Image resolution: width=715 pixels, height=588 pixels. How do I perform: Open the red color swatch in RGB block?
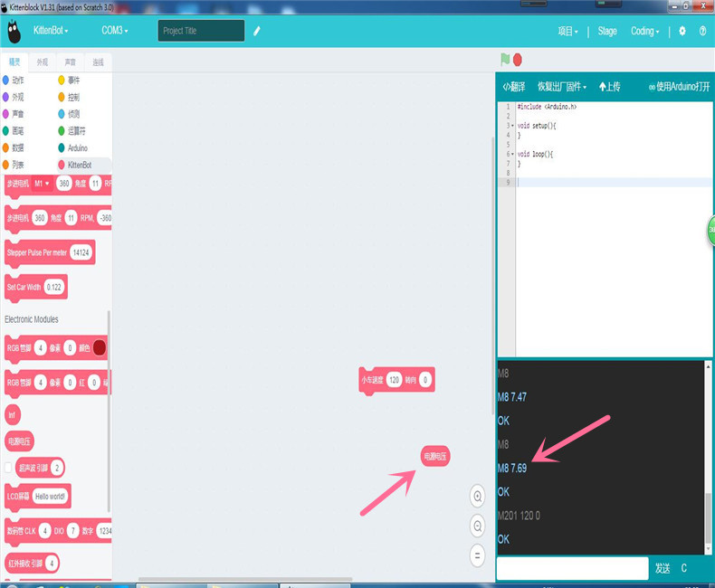coord(99,347)
